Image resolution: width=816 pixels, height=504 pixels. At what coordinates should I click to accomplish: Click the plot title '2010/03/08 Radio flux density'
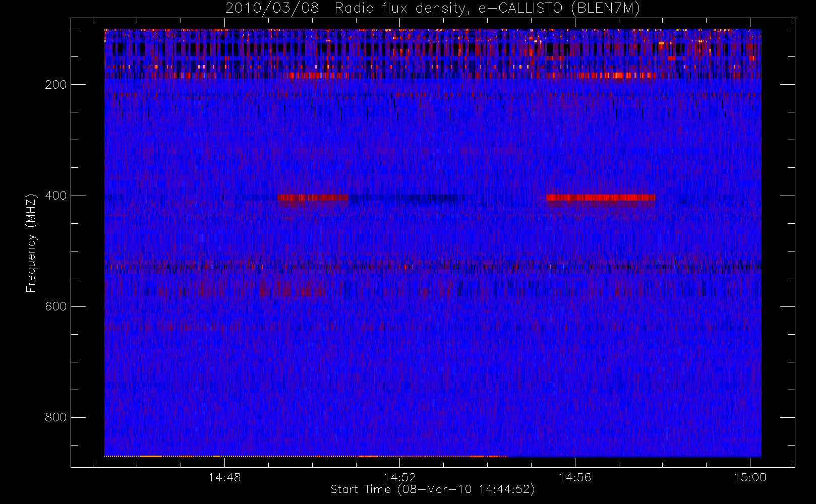point(433,9)
